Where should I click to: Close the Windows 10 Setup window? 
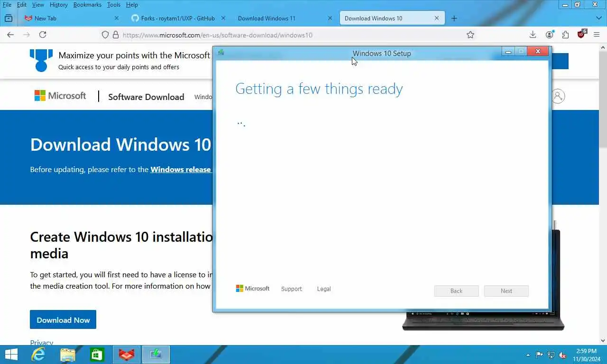coord(538,51)
